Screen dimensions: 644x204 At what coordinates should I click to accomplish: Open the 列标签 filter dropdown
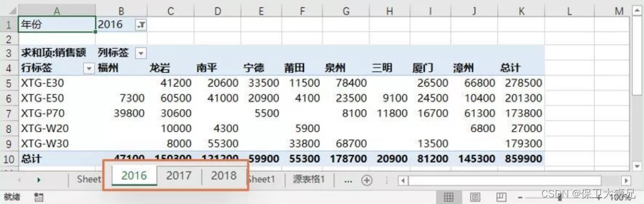pyautogui.click(x=141, y=53)
